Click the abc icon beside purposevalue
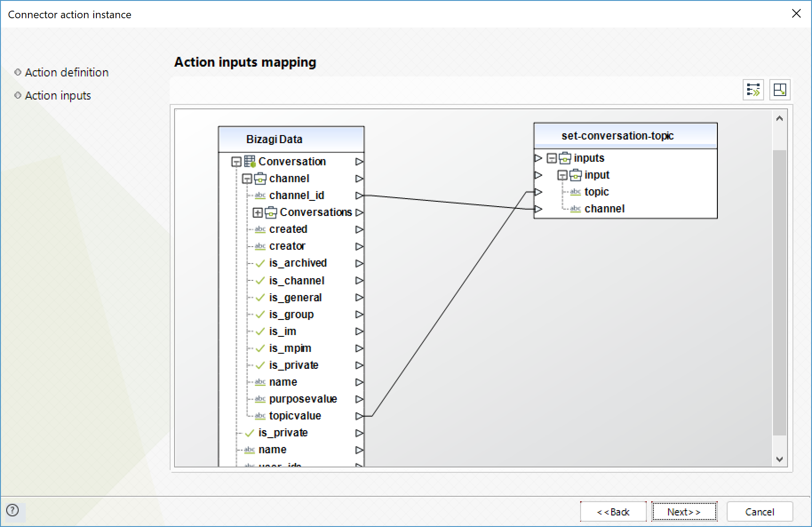 [x=260, y=399]
